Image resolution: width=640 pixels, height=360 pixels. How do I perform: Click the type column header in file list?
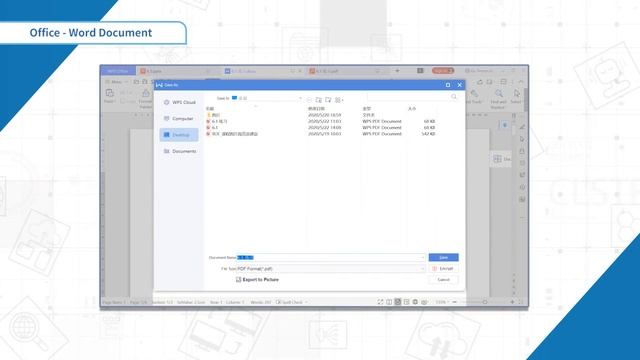pos(367,109)
